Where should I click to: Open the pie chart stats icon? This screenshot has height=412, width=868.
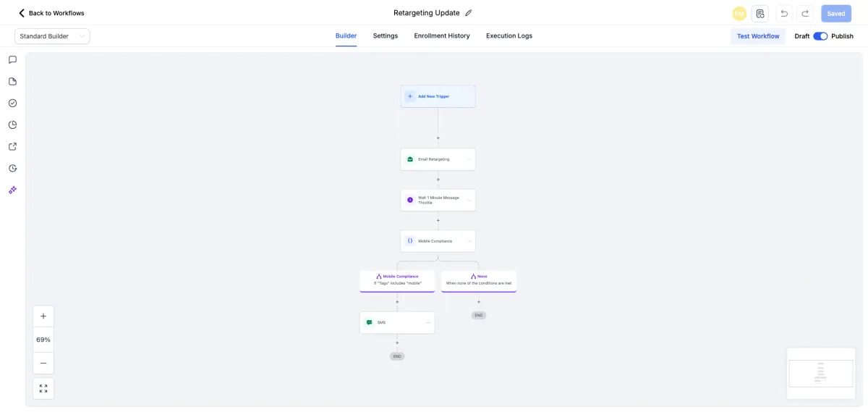[12, 125]
